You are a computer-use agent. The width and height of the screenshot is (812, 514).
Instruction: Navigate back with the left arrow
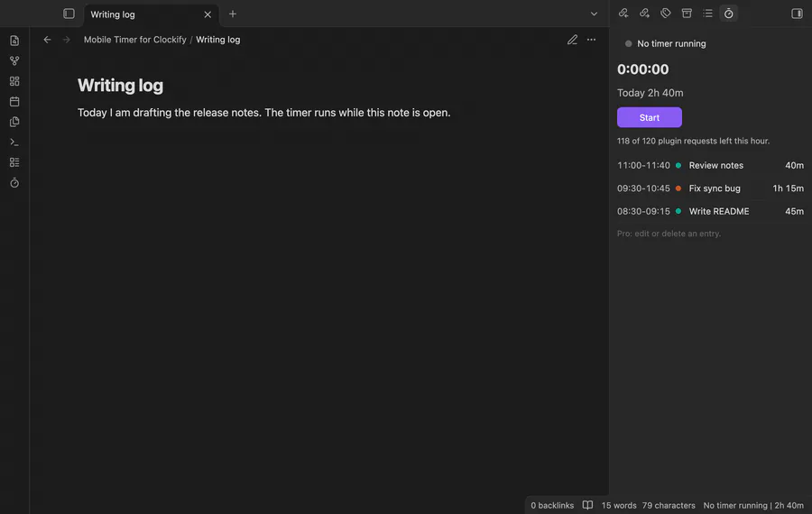[47, 40]
